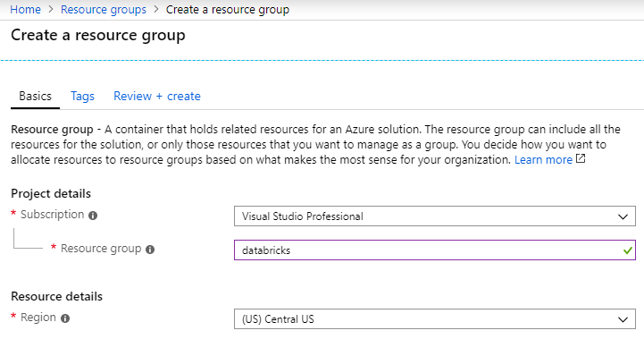Viewport: 644px width, 339px height.
Task: Go to the Home breadcrumb link
Action: [26, 10]
